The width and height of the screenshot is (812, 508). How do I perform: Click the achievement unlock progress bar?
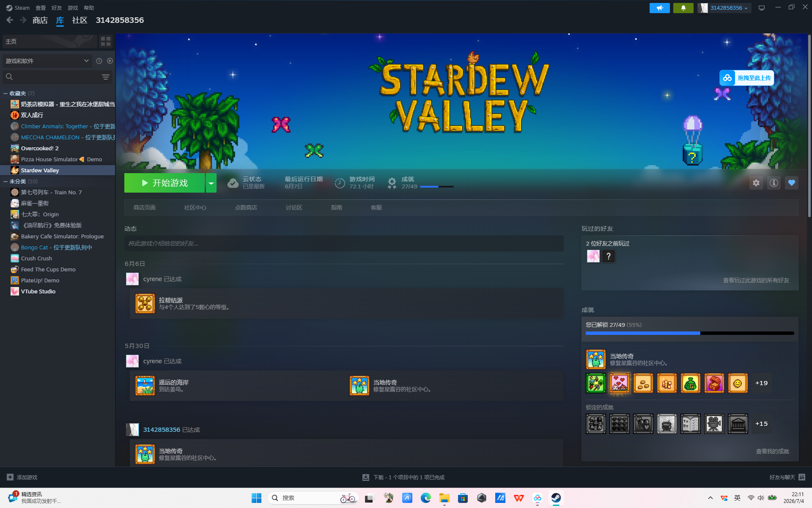690,333
